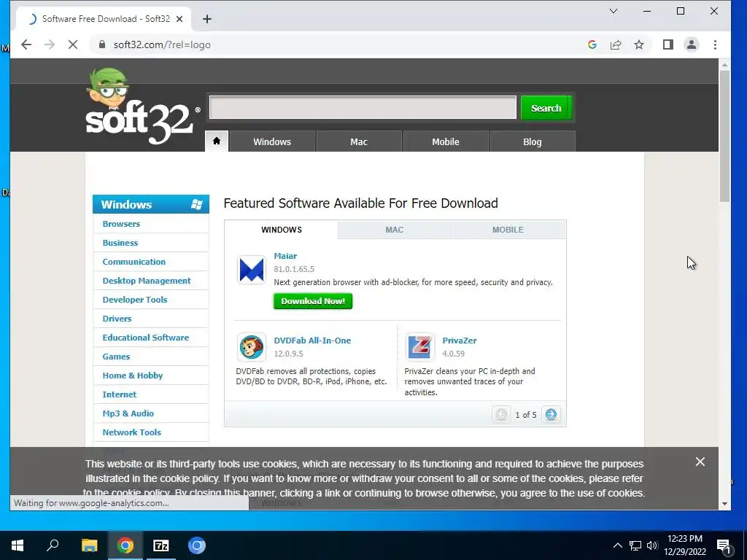Go to next featured page arrow
The height and width of the screenshot is (560, 747).
551,414
